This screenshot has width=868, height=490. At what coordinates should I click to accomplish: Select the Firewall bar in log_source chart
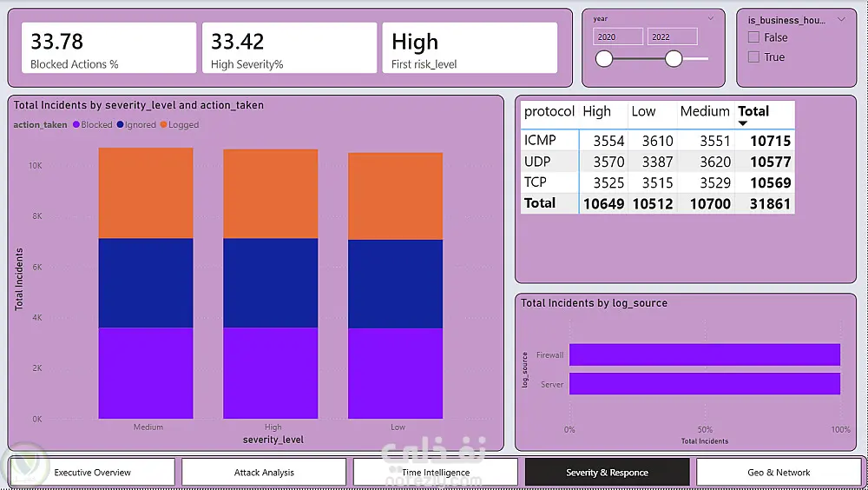tap(705, 354)
